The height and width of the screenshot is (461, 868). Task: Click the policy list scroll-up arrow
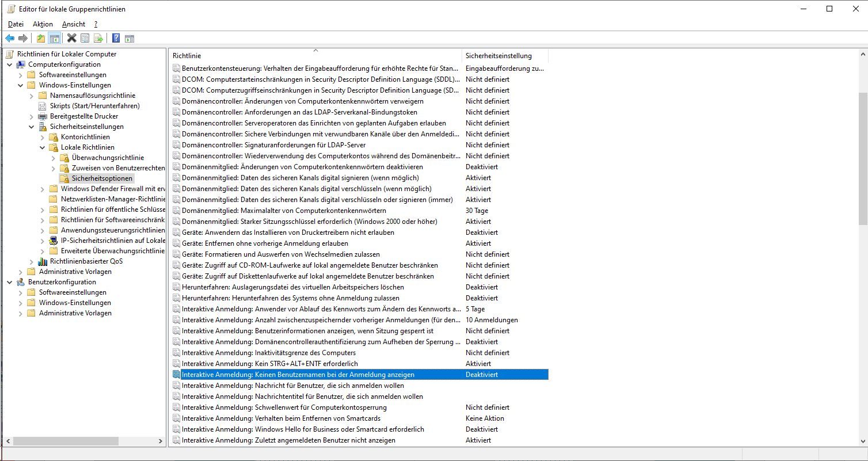click(x=862, y=54)
